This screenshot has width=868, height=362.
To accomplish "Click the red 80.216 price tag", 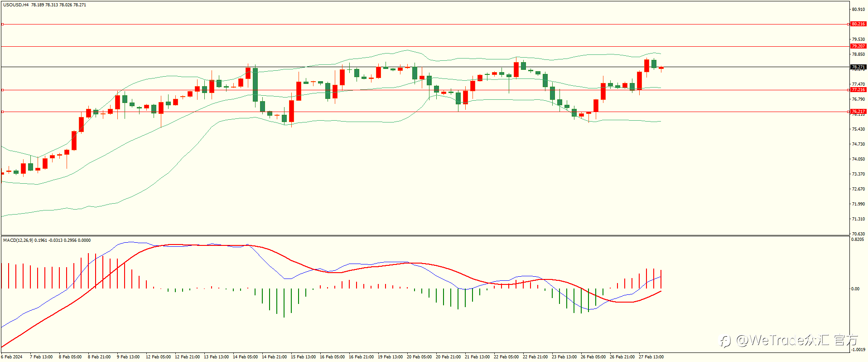I will click(858, 24).
